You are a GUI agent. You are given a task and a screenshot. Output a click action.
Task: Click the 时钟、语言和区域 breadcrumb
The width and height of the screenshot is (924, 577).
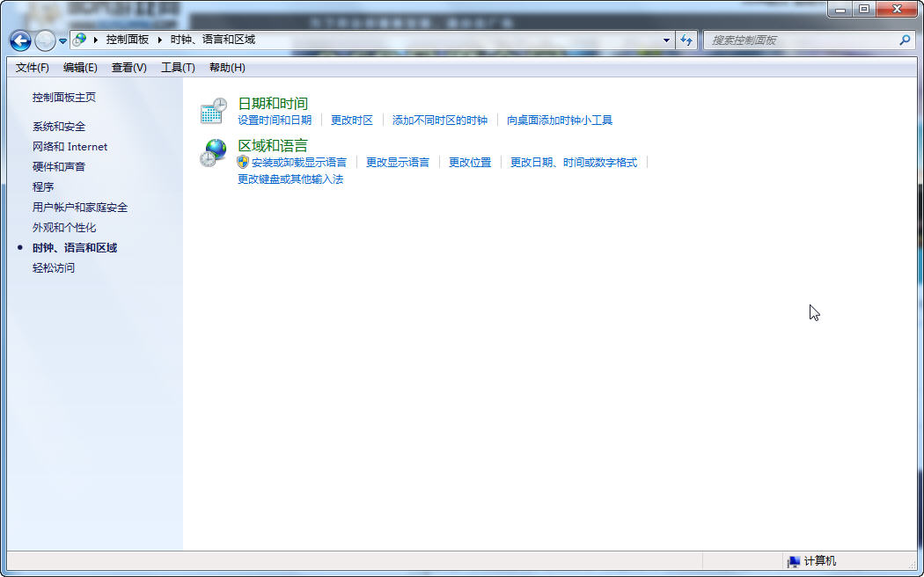pyautogui.click(x=213, y=40)
